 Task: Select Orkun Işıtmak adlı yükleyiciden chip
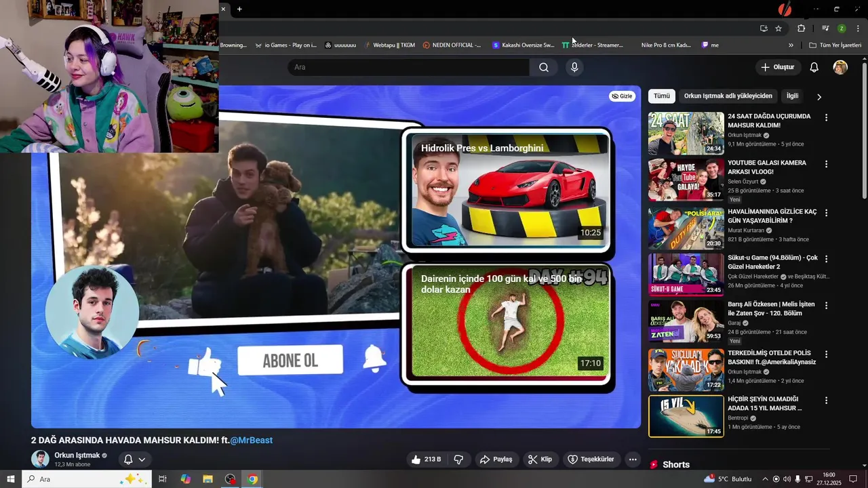click(728, 96)
